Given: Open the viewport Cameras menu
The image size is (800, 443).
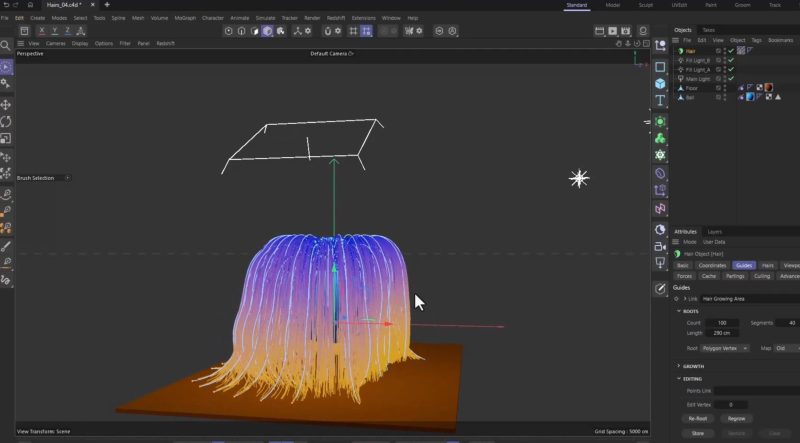Looking at the screenshot, I should [x=56, y=43].
